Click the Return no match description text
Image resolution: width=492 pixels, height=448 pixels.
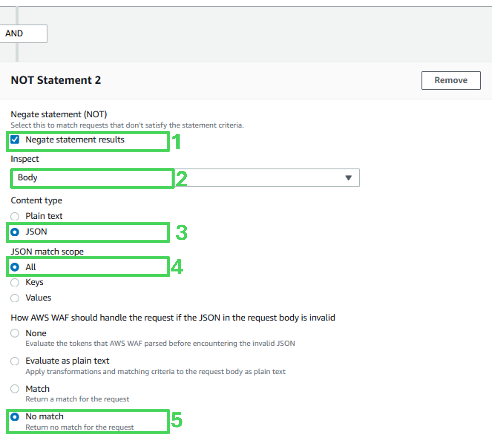click(80, 427)
